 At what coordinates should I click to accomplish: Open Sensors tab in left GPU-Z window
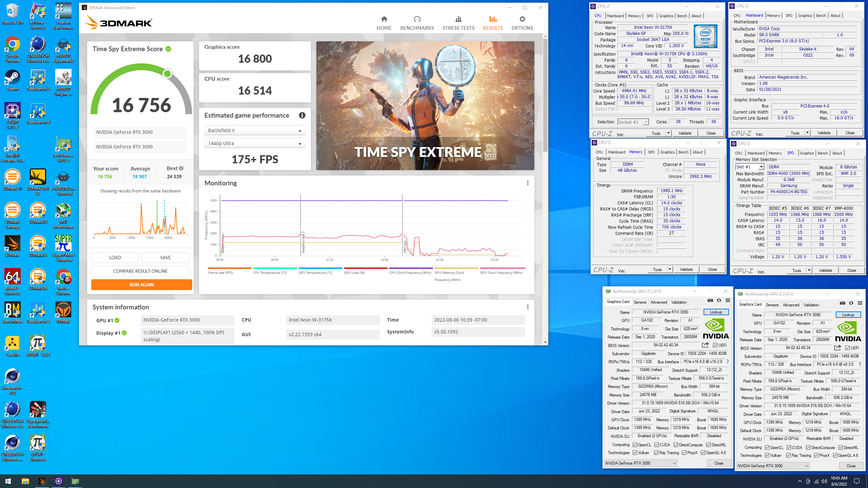pos(640,302)
